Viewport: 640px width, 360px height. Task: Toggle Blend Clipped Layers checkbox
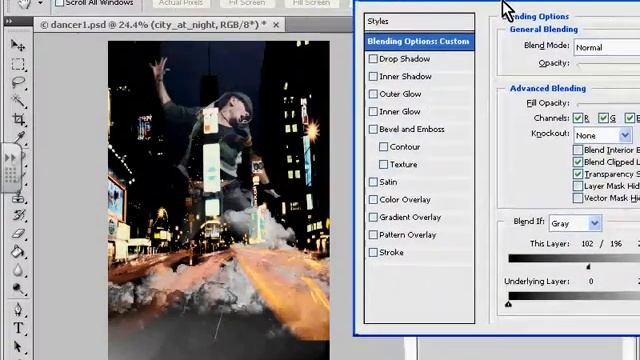click(578, 162)
